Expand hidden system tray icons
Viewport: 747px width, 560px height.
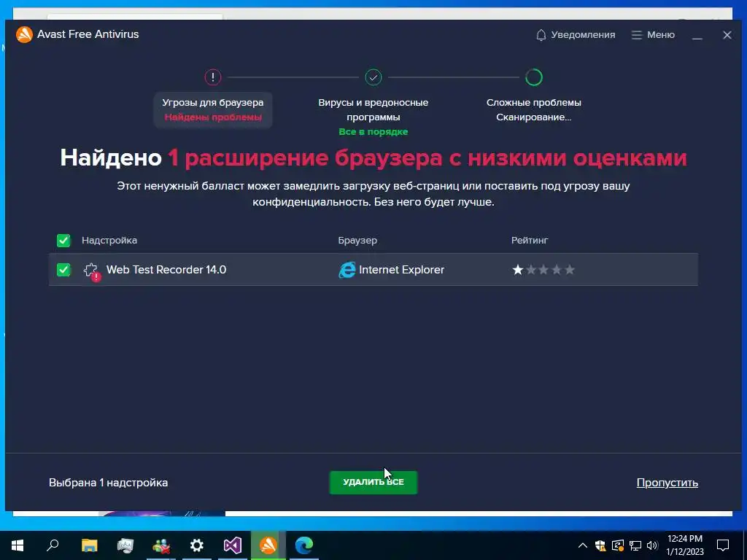click(582, 545)
